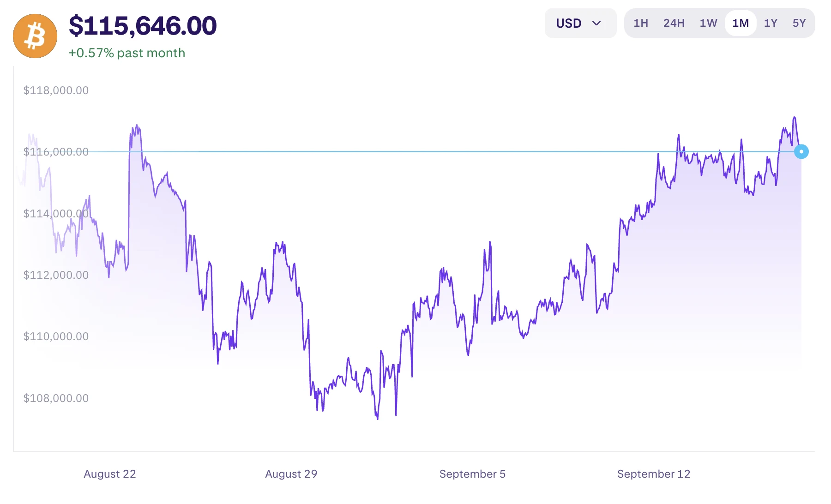
Task: Click the $115,646.00 price heading
Action: point(143,25)
